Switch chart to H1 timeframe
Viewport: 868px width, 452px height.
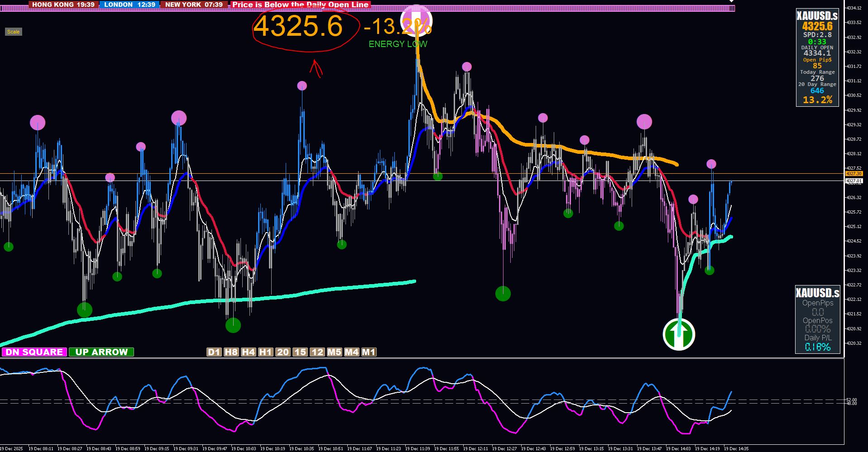[265, 352]
